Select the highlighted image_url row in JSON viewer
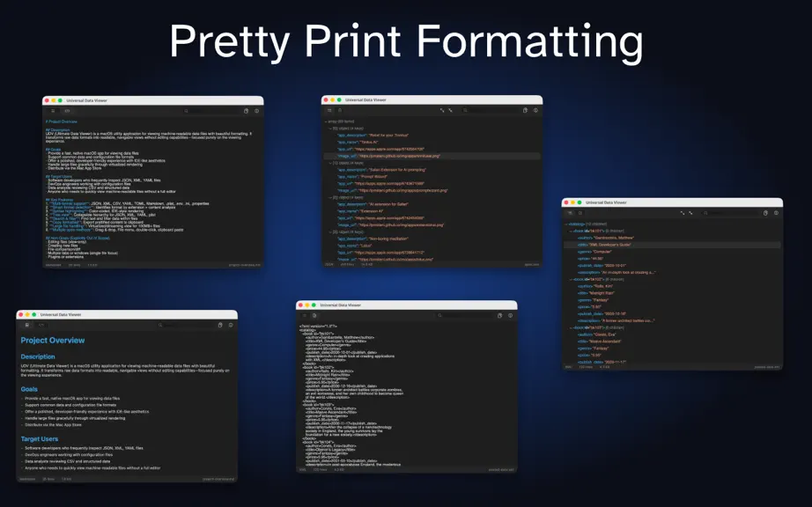This screenshot has height=507, width=812. (x=432, y=156)
